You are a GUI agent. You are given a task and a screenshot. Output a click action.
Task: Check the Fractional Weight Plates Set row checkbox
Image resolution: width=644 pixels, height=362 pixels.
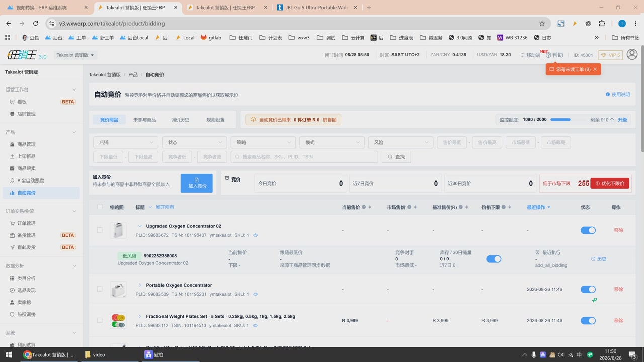click(100, 320)
